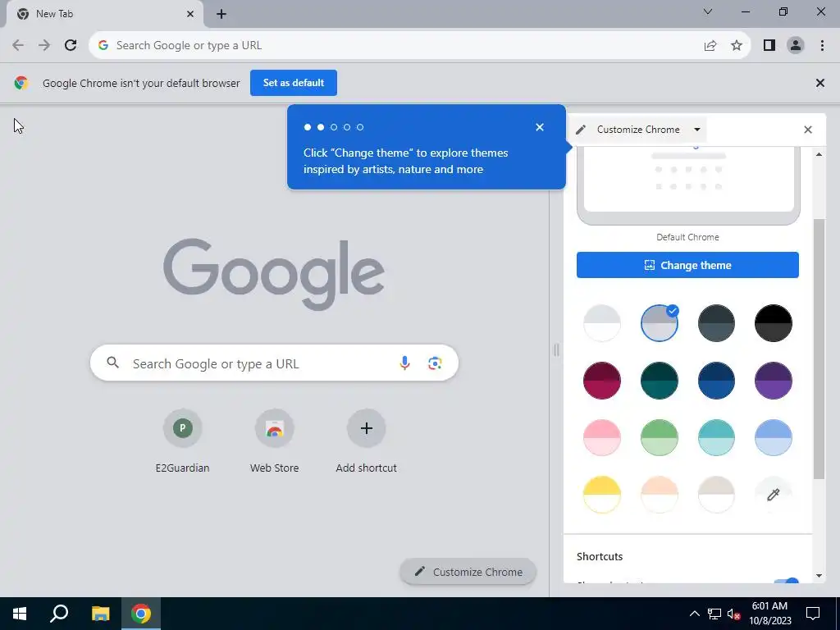This screenshot has height=630, width=840.
Task: Select the white default color swatch
Action: [x=601, y=323]
